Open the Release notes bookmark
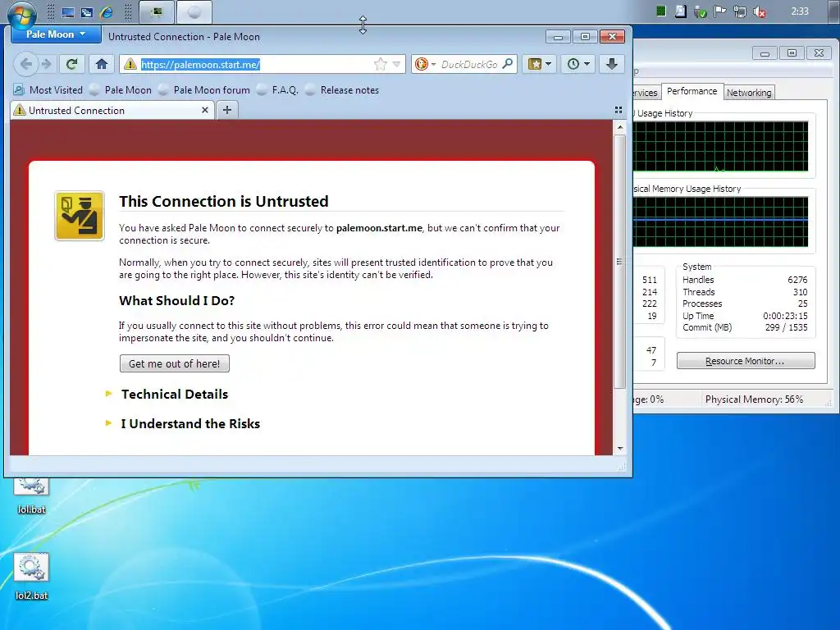This screenshot has height=630, width=840. click(x=342, y=90)
